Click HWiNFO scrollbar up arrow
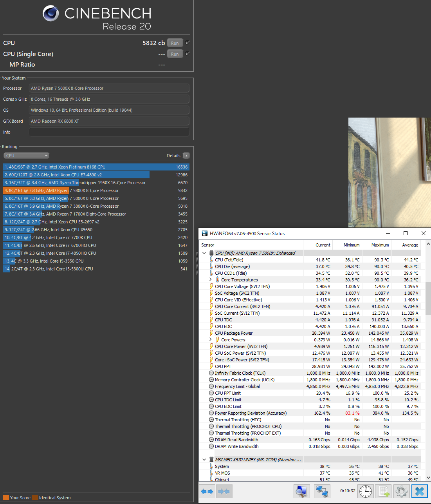The width and height of the screenshot is (431, 504). 428,244
